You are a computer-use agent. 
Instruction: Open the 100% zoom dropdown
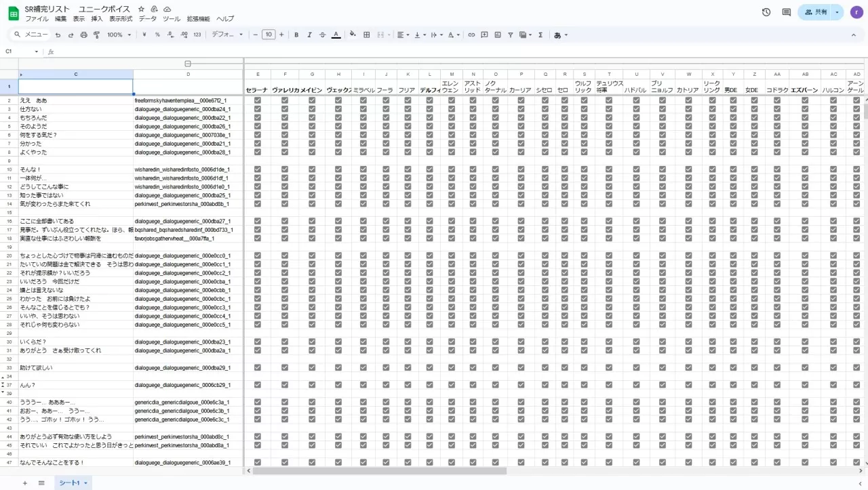[x=119, y=35]
